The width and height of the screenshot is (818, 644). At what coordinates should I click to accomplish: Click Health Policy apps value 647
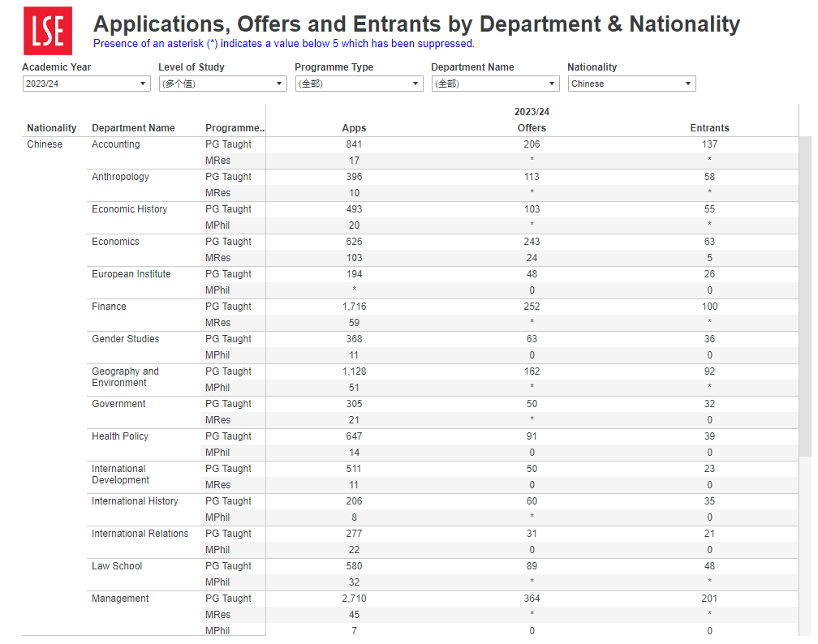pos(354,436)
